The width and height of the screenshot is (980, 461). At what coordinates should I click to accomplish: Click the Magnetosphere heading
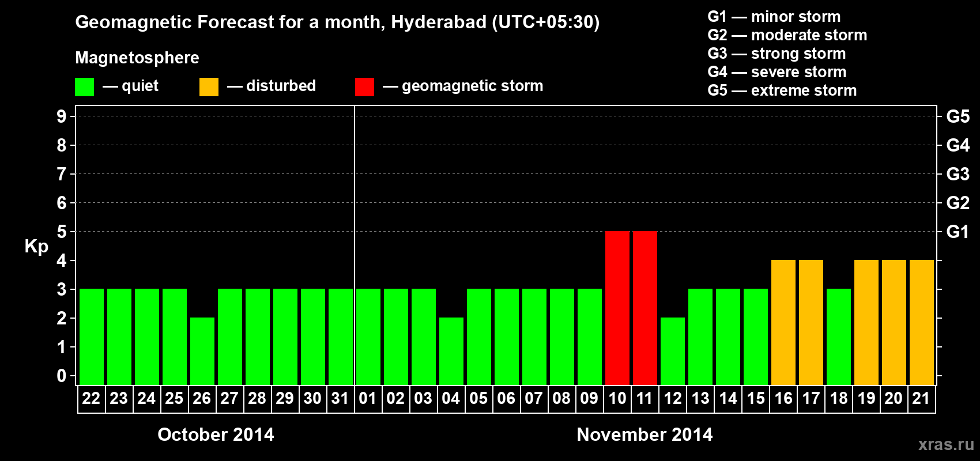click(137, 58)
